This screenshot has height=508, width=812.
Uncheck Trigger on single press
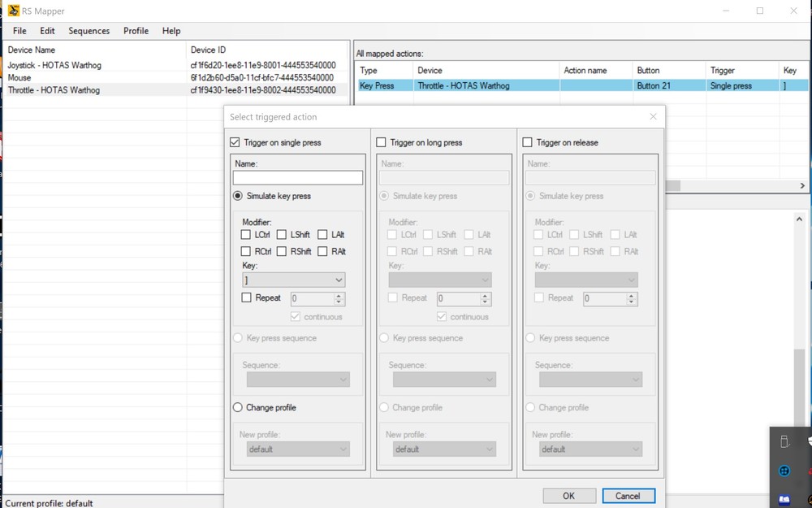(x=235, y=142)
